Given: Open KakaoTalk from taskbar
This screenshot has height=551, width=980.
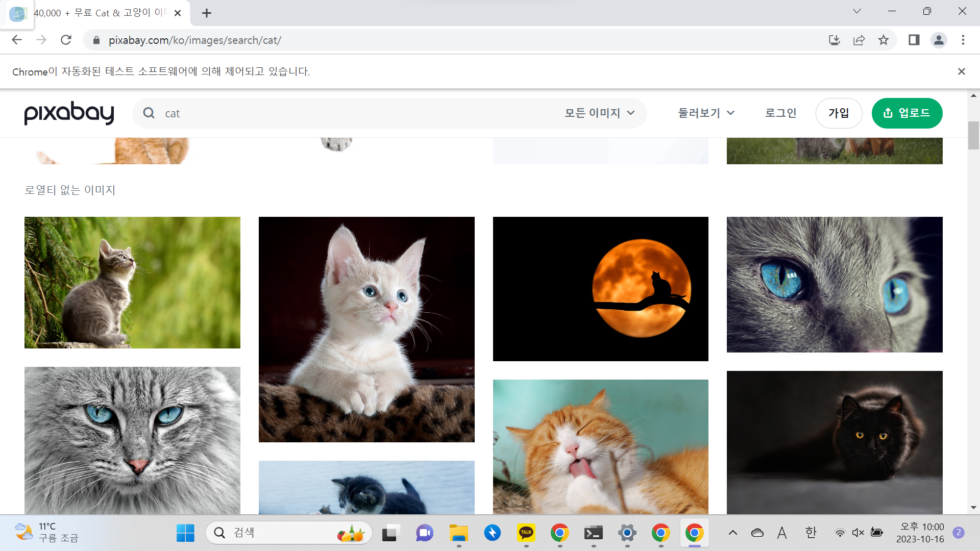Looking at the screenshot, I should 526,533.
